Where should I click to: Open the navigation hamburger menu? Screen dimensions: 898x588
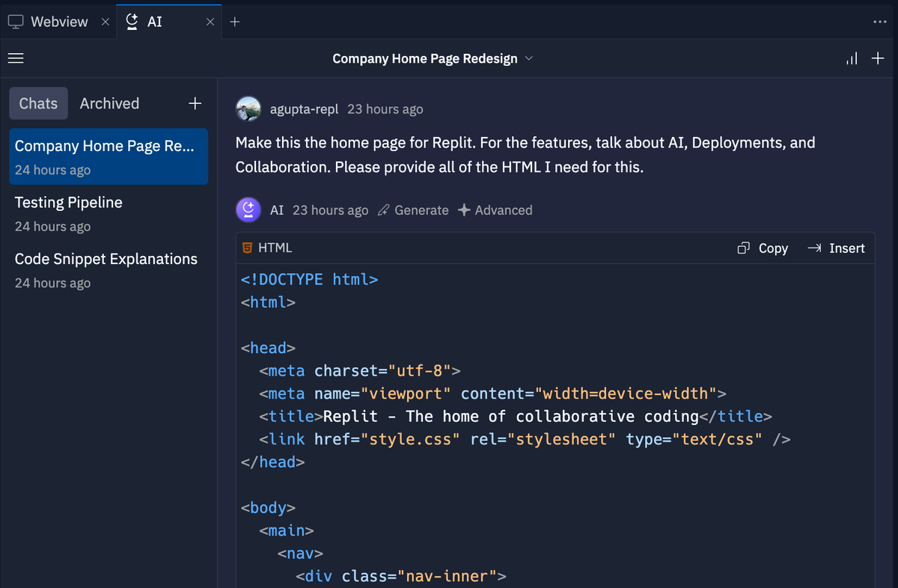point(15,58)
